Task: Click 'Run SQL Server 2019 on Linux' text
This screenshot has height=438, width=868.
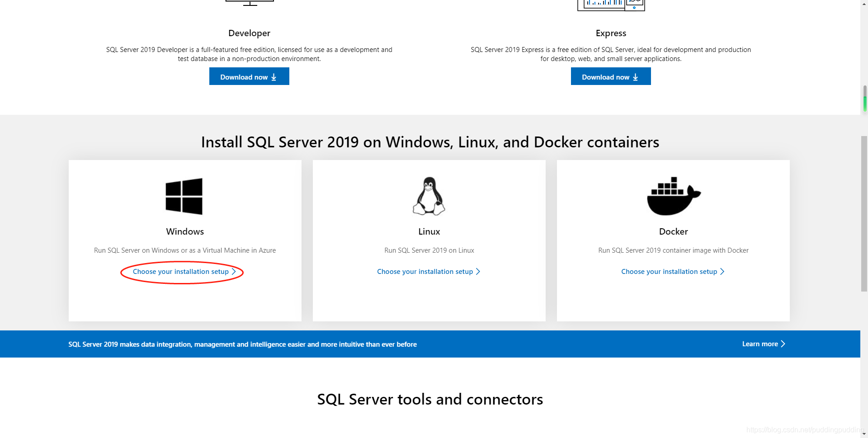Action: tap(429, 250)
